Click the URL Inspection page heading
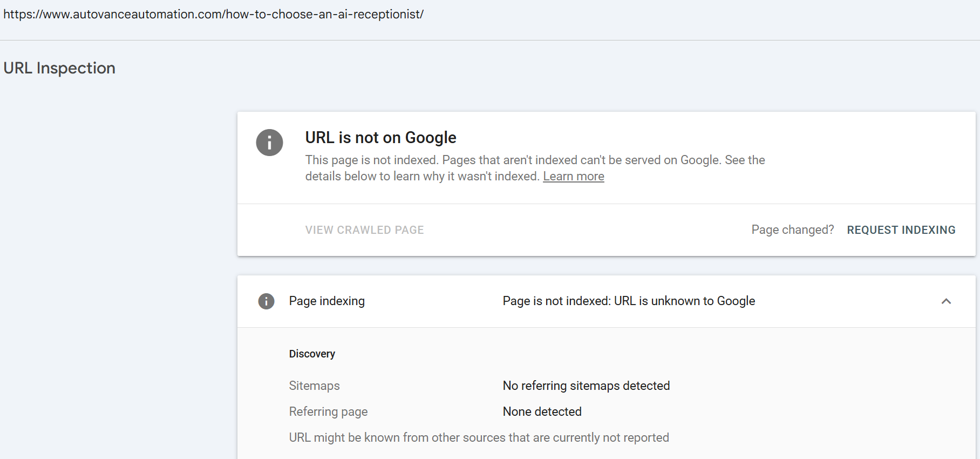The image size is (980, 459). point(59,68)
